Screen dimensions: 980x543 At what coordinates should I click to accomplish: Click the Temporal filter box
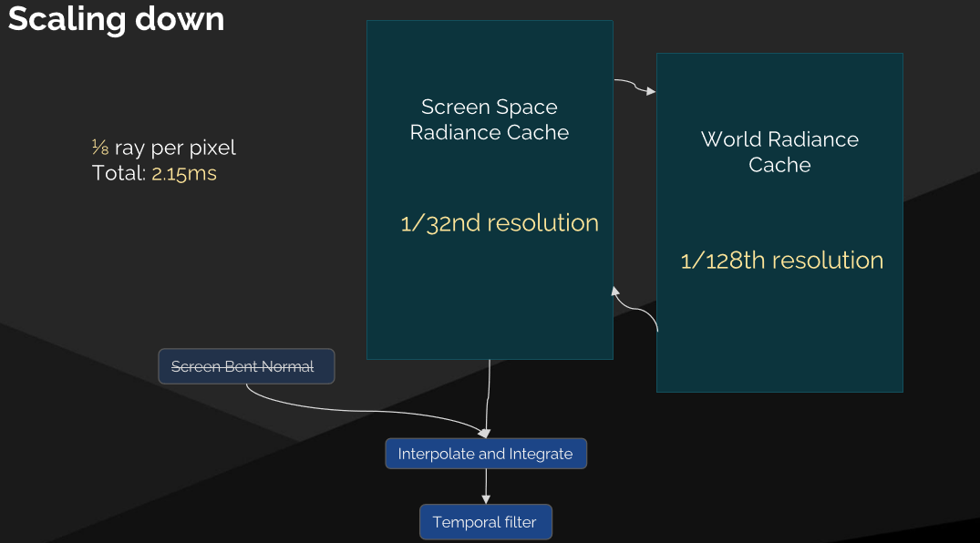[x=486, y=522]
